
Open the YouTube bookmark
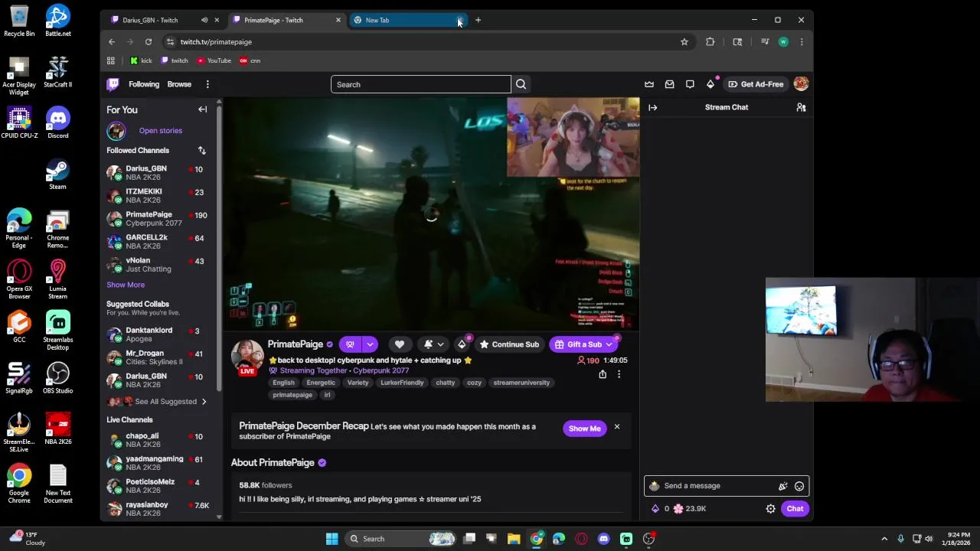[214, 60]
